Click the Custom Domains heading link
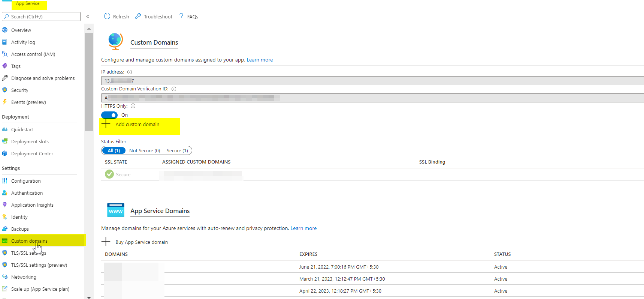Screen dimensions: 644x299 pos(154,42)
